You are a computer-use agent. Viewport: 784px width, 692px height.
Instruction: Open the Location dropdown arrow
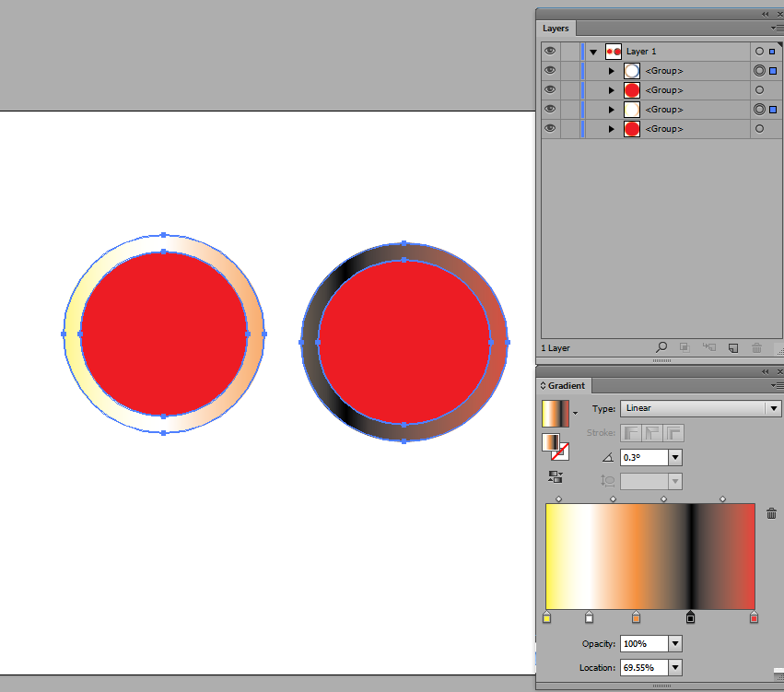click(x=675, y=667)
